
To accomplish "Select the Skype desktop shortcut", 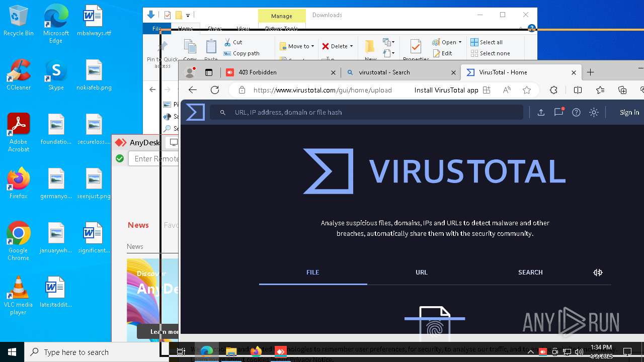I will pos(56,75).
